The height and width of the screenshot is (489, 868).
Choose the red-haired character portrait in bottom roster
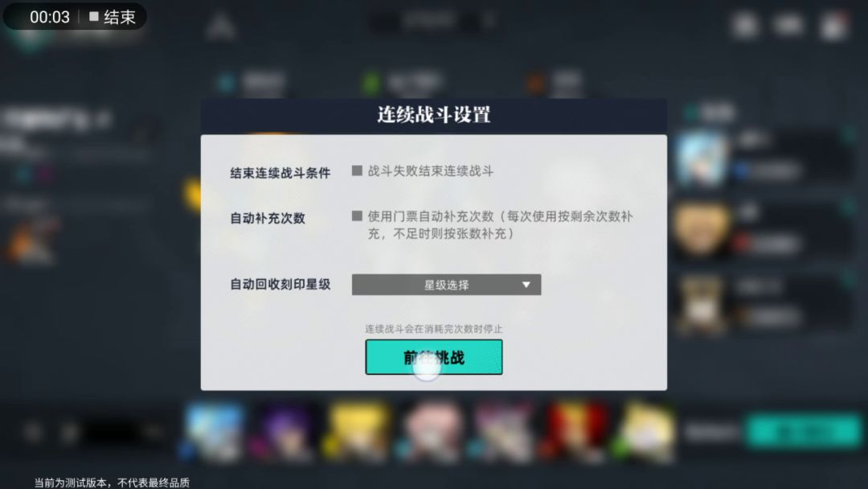click(x=575, y=433)
